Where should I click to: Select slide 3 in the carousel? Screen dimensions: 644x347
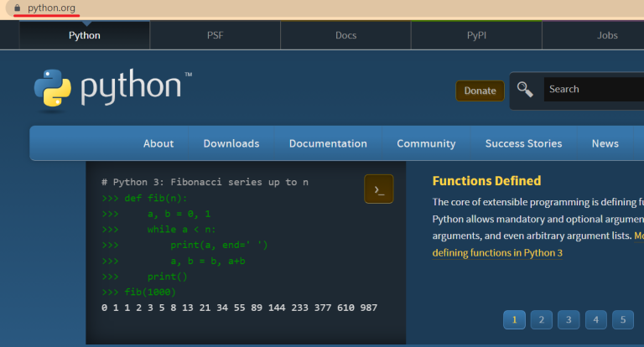[x=569, y=319]
